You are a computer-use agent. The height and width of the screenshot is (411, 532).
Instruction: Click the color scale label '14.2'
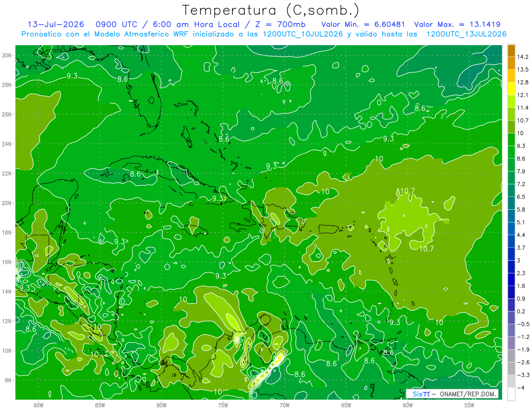(523, 57)
